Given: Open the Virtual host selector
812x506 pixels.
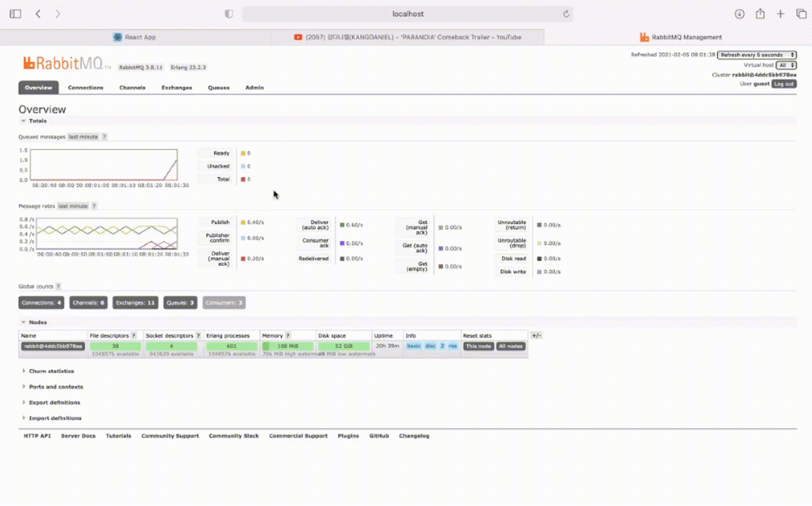Looking at the screenshot, I should pos(786,65).
